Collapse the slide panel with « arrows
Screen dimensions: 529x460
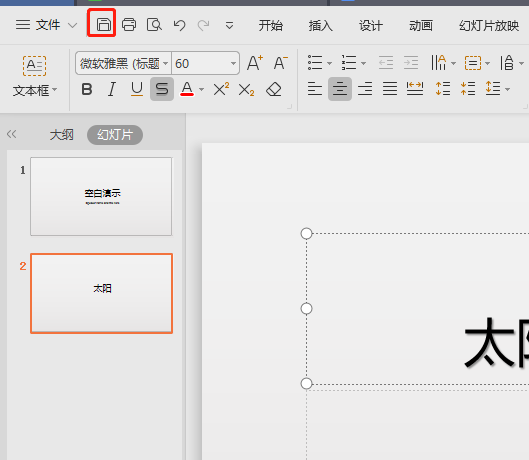[11, 134]
